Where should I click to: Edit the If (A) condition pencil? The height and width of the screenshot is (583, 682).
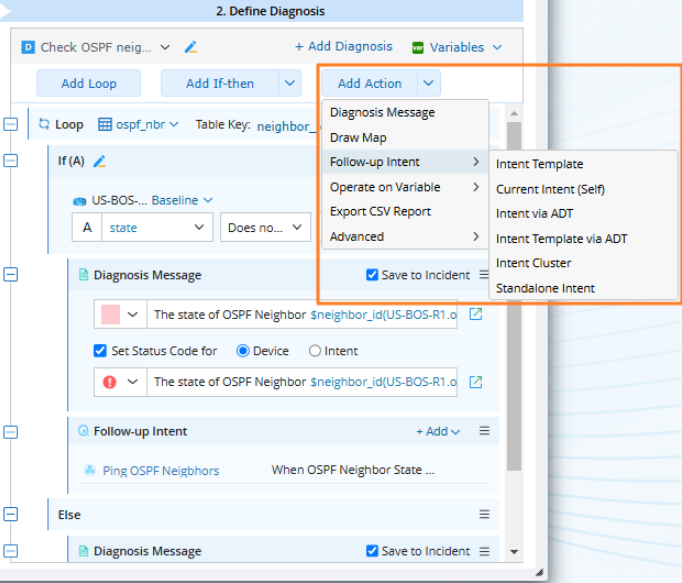[100, 161]
